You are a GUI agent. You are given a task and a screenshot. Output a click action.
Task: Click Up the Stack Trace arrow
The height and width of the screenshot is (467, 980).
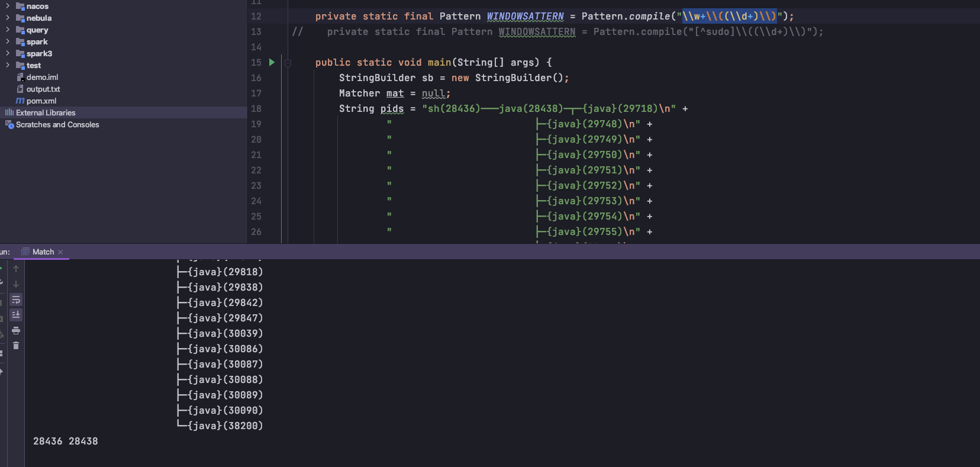16,269
